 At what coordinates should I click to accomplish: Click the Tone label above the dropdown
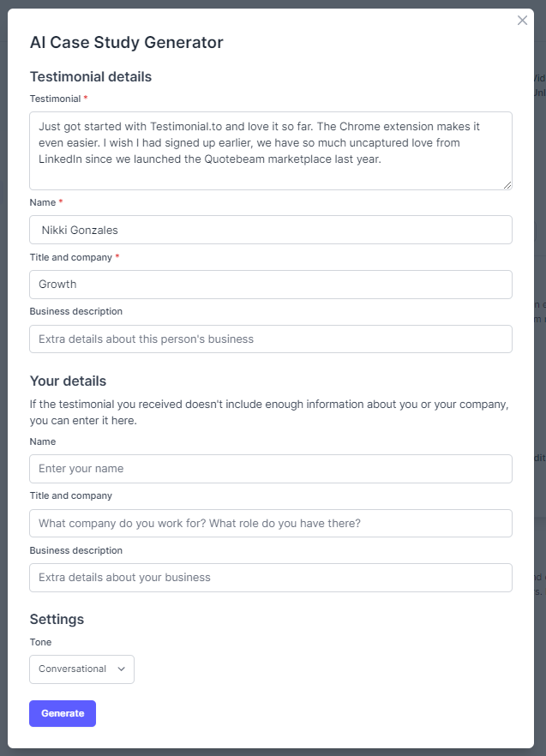pyautogui.click(x=40, y=642)
